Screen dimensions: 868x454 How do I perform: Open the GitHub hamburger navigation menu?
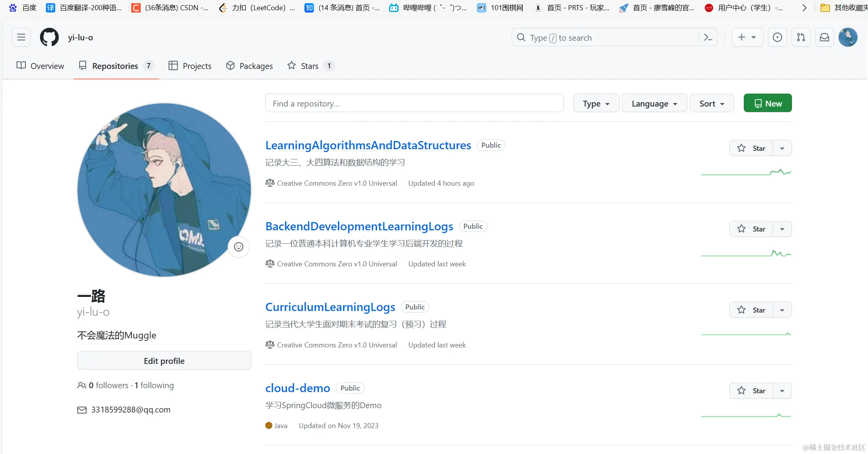(x=21, y=38)
